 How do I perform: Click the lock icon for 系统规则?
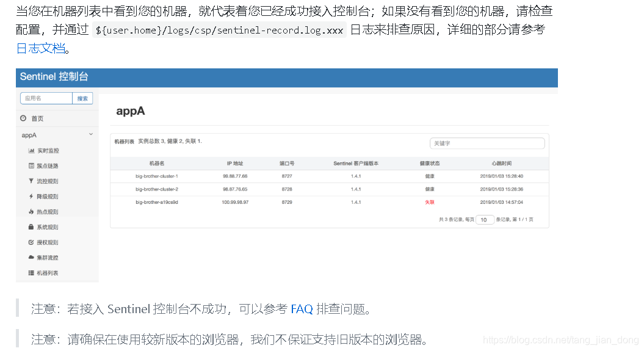point(31,226)
